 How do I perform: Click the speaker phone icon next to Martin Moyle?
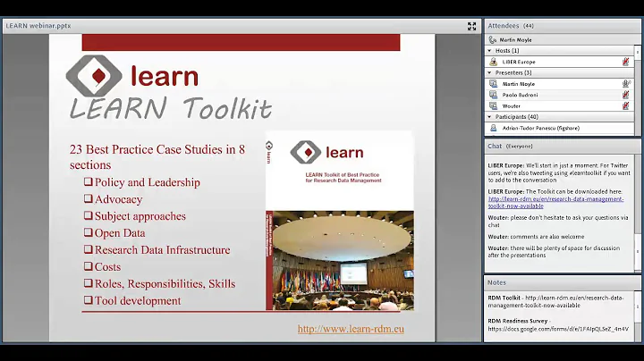[493, 40]
